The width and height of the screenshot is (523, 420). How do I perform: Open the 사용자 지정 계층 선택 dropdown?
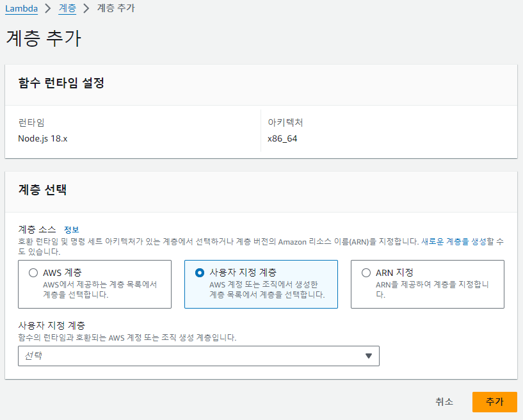(x=199, y=356)
